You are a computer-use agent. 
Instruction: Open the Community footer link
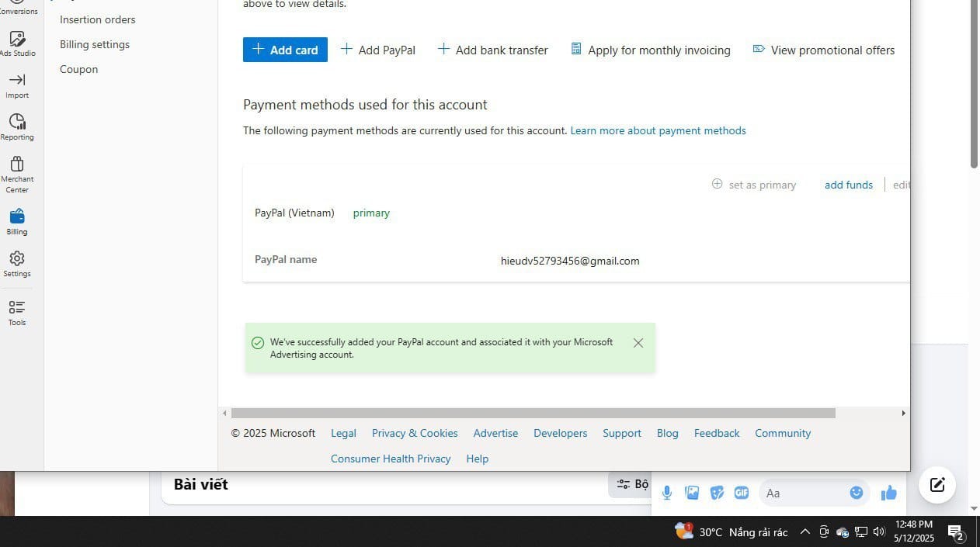click(783, 433)
